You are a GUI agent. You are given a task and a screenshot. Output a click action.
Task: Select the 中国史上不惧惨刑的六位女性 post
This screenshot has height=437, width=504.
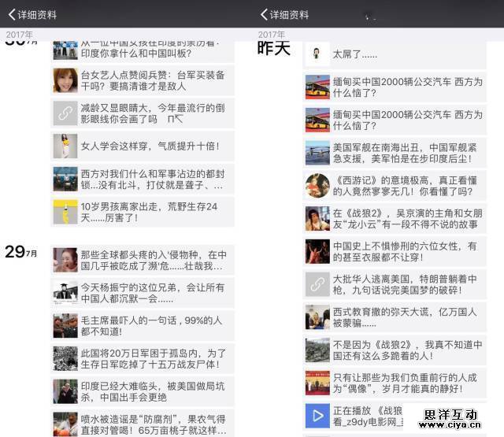click(x=407, y=251)
